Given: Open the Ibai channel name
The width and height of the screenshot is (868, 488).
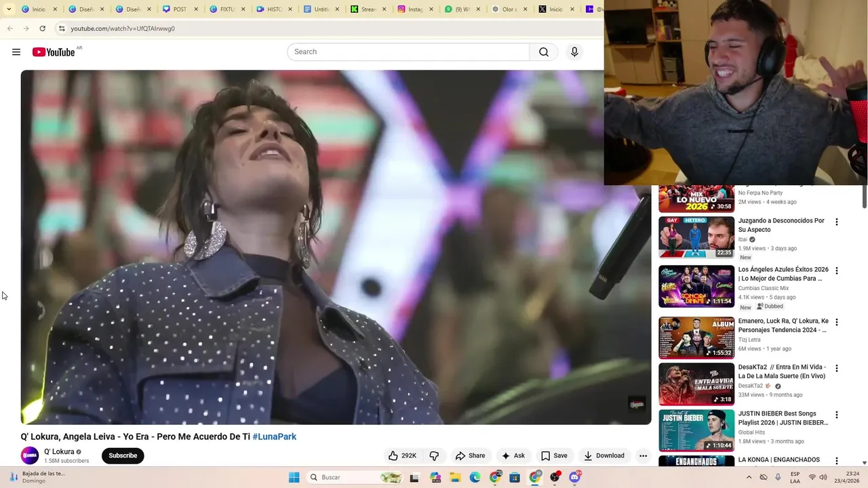Looking at the screenshot, I should coord(743,239).
